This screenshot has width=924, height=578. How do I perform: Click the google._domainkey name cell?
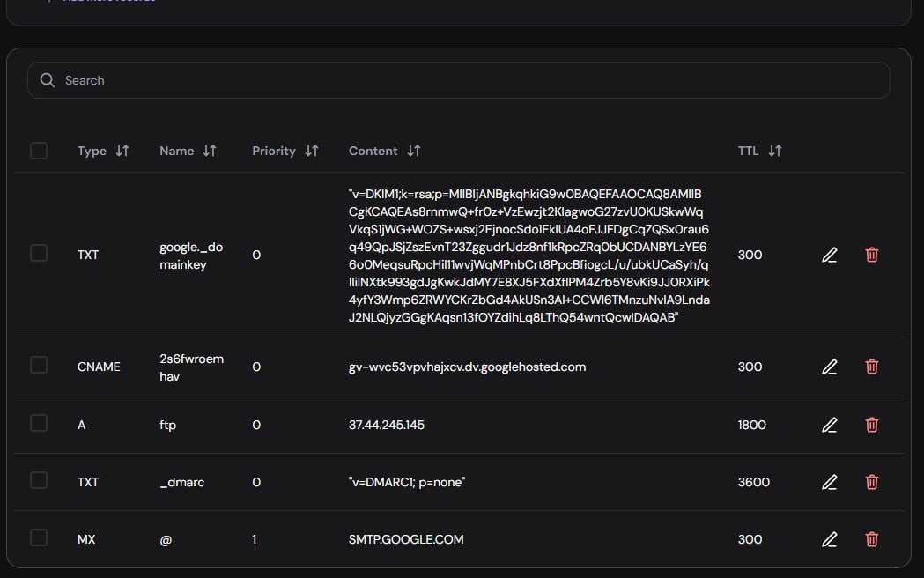[x=191, y=256]
